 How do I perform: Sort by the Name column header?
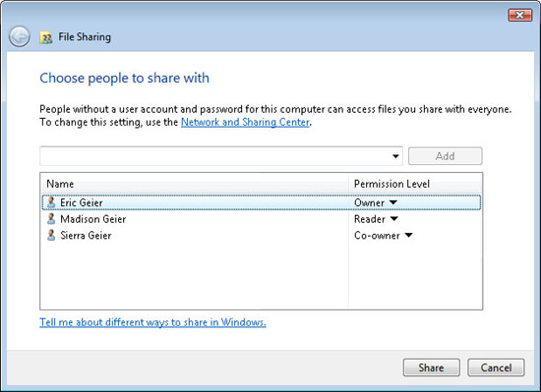click(195, 184)
